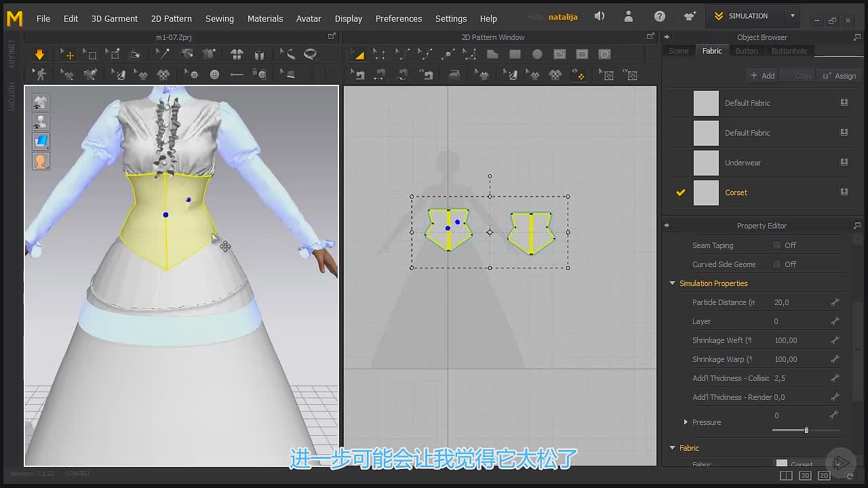
Task: Select the Tape measure tool
Action: (311, 54)
